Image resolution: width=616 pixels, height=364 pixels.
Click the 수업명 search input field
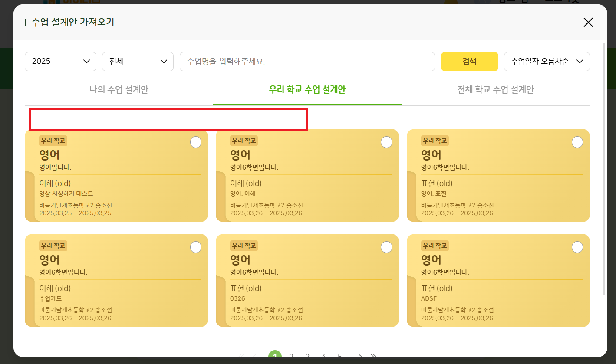(x=307, y=62)
